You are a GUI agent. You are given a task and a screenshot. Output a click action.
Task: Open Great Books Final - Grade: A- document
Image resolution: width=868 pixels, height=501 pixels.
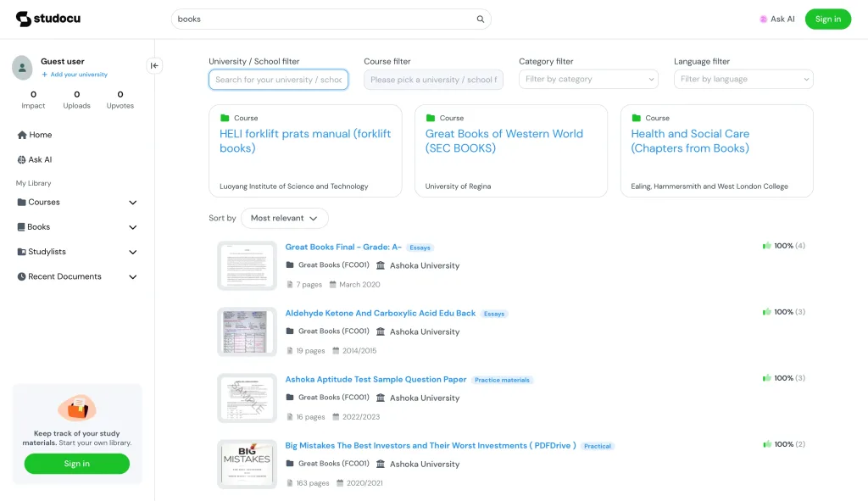pyautogui.click(x=343, y=247)
